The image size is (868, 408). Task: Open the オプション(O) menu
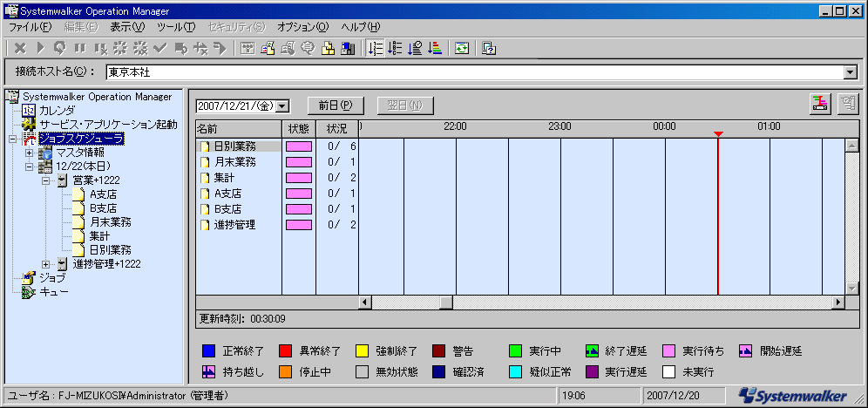pyautogui.click(x=302, y=26)
